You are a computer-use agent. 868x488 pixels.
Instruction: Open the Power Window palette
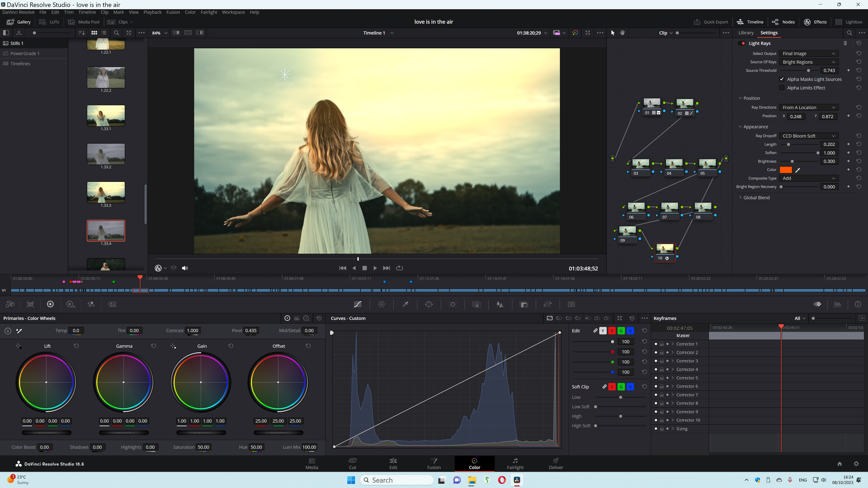tap(429, 304)
